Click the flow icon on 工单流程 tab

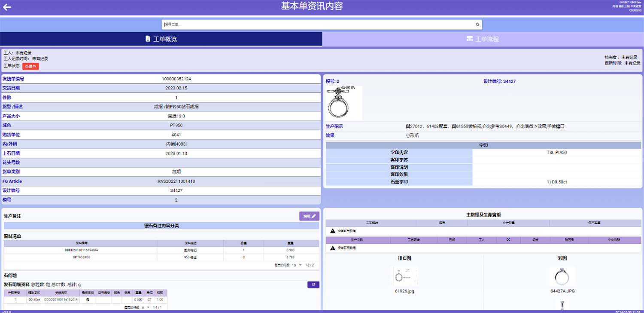pyautogui.click(x=470, y=39)
